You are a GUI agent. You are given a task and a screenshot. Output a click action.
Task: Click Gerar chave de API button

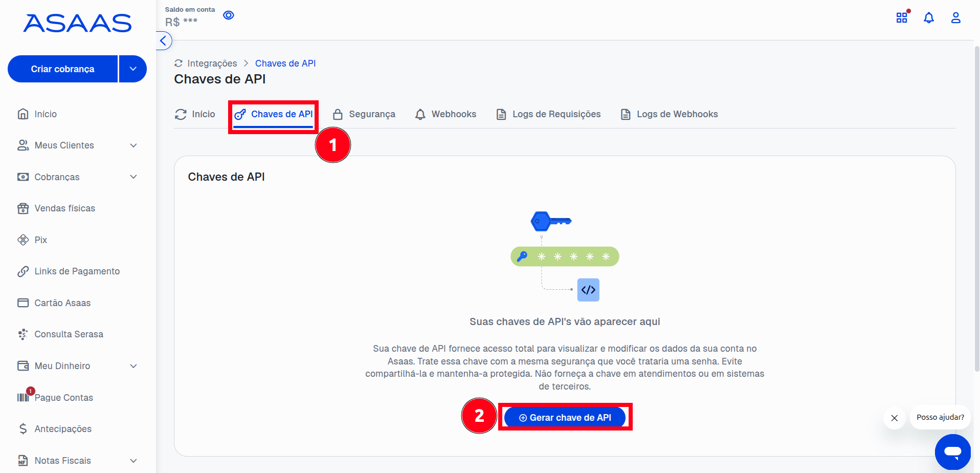[565, 418]
